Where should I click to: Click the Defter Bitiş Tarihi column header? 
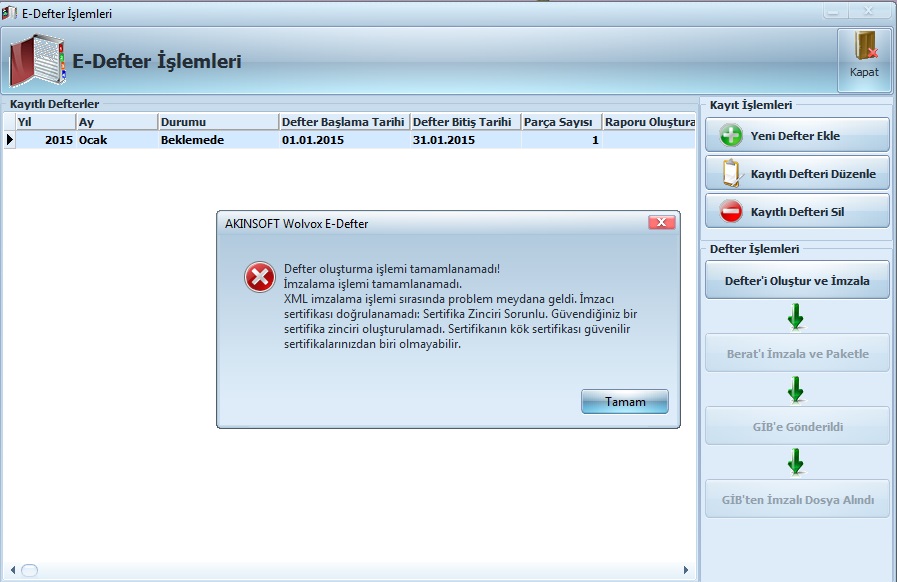click(465, 122)
